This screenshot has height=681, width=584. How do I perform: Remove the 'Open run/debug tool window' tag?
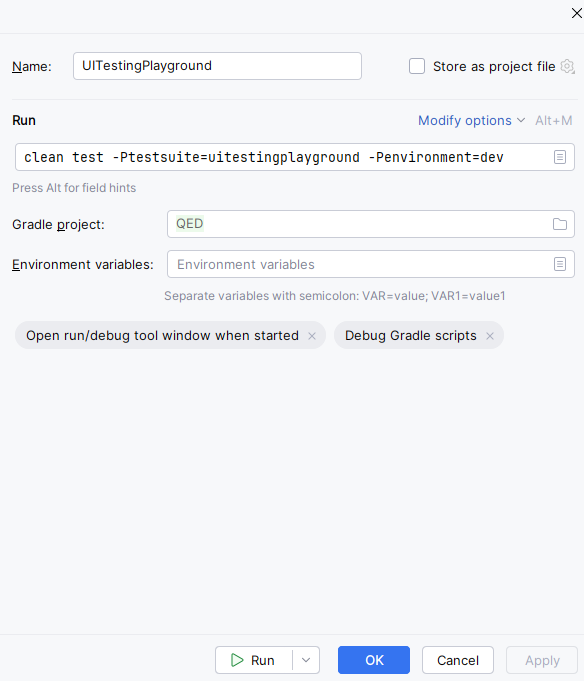coord(312,336)
